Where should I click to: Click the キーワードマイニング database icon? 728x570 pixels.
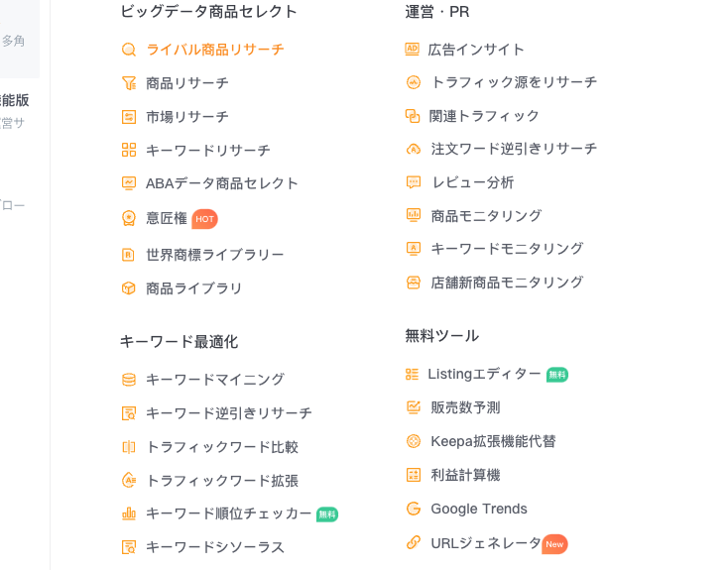[x=129, y=380]
